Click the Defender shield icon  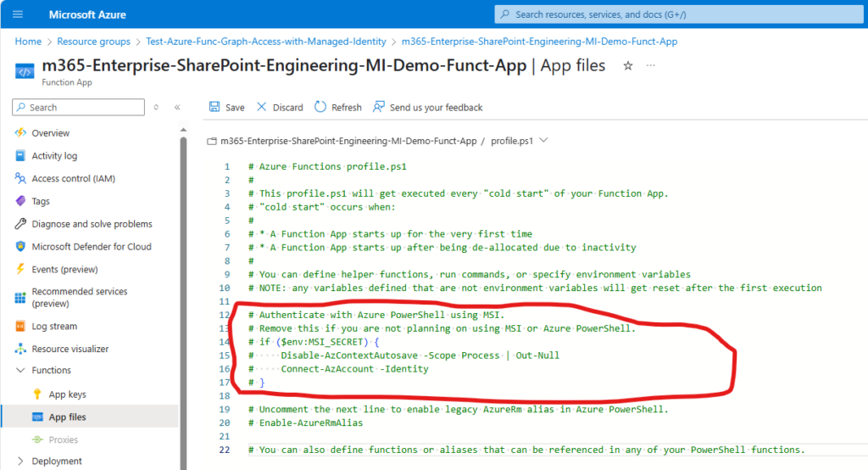(20, 247)
